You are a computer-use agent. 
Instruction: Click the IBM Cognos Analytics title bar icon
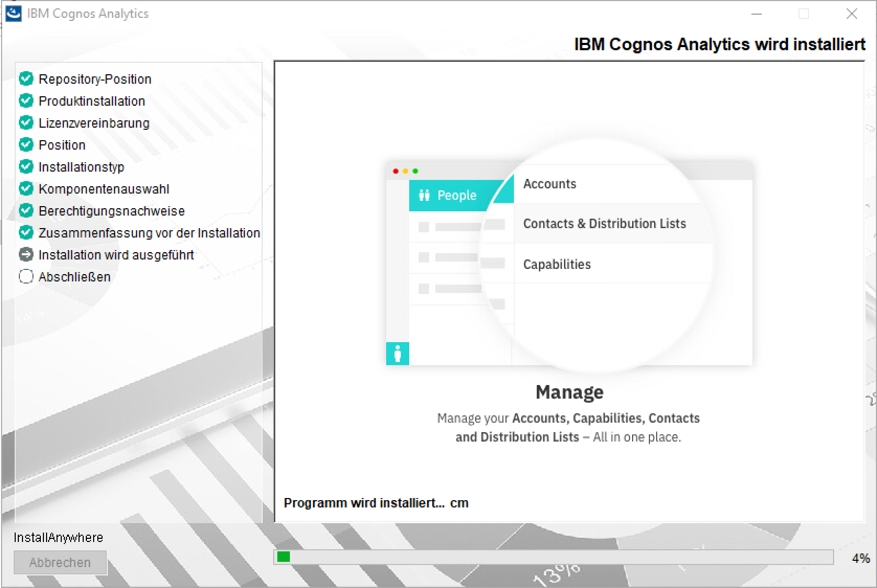click(x=13, y=14)
